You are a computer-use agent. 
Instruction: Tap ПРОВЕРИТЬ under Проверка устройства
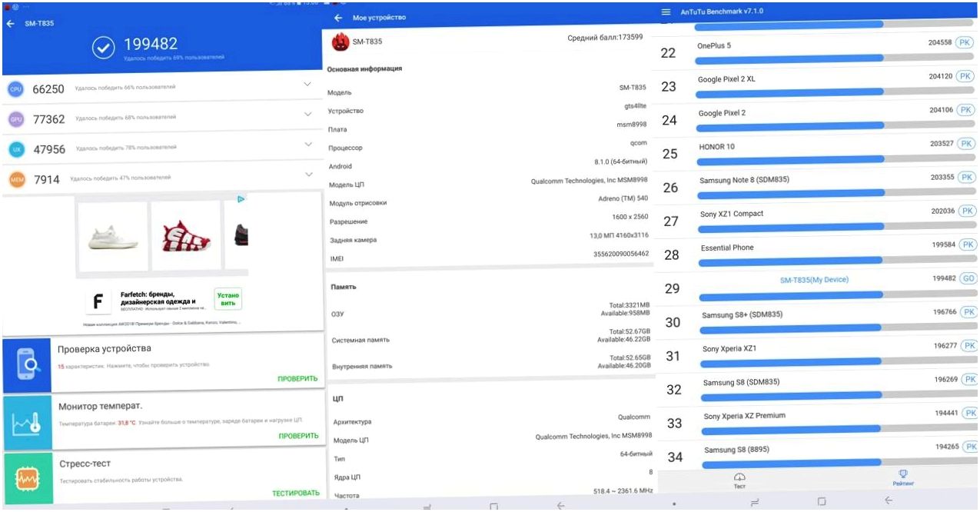297,378
